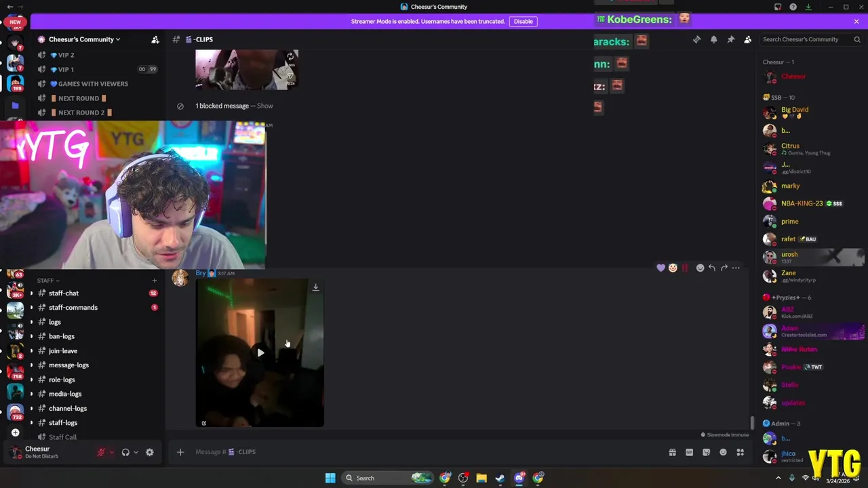Play the video clip posted by Bry
This screenshot has height=488, width=868.
pos(260,352)
